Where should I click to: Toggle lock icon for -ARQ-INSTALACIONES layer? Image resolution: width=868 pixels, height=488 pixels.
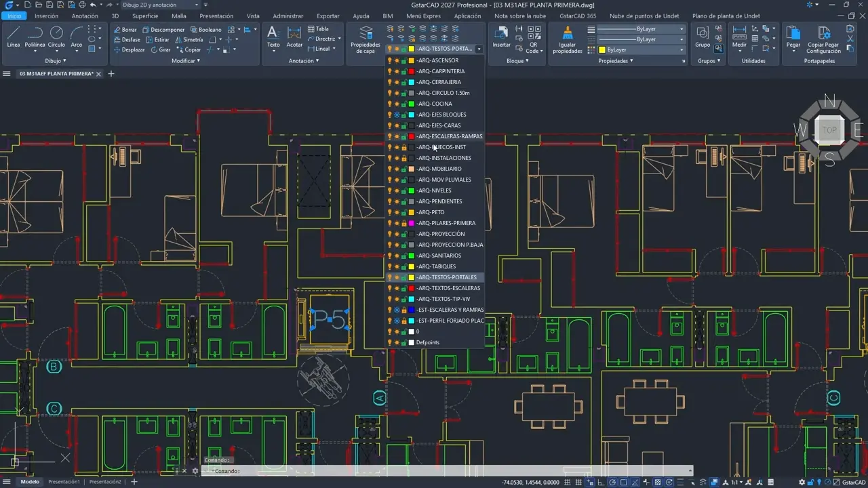[404, 158]
